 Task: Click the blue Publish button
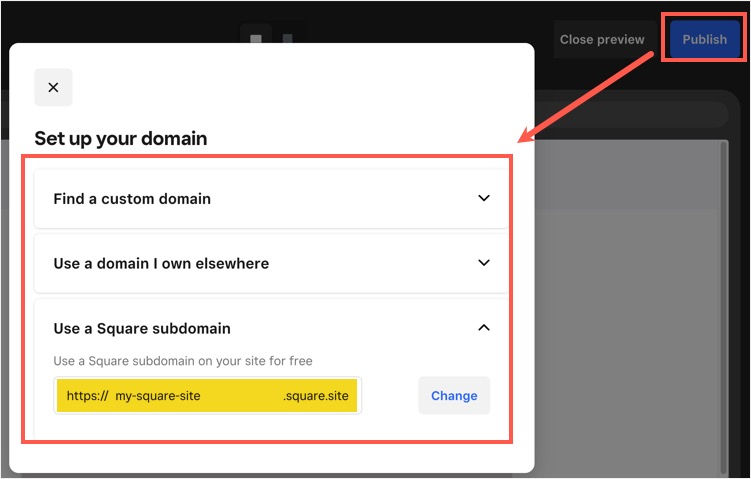704,39
